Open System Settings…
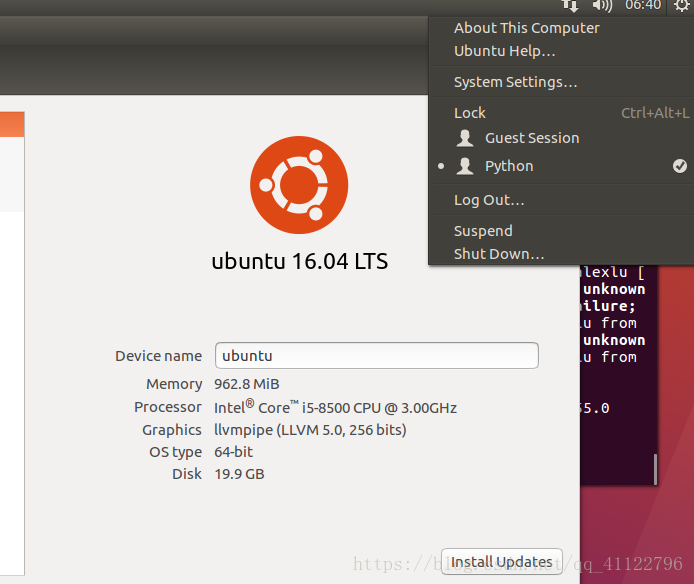Image resolution: width=694 pixels, height=584 pixels. (516, 82)
